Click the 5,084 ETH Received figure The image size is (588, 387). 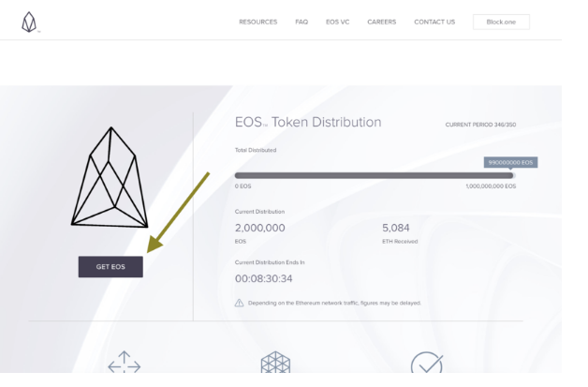(x=396, y=228)
